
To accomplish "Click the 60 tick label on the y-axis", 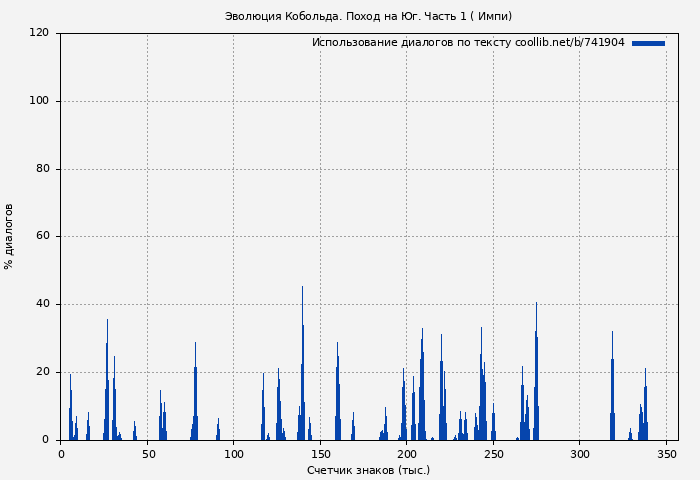I will tap(42, 237).
